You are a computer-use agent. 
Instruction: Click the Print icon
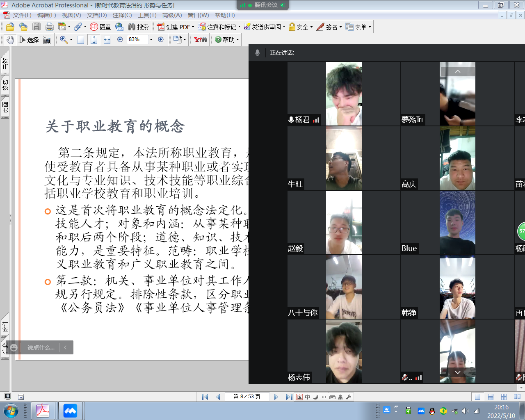coord(50,27)
